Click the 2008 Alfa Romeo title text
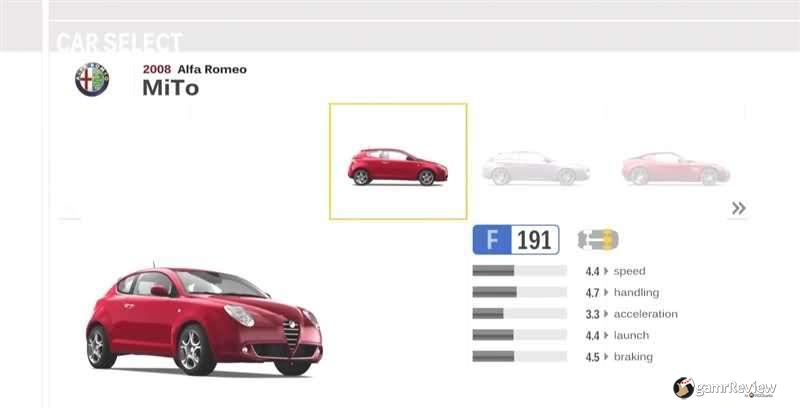 (x=194, y=69)
